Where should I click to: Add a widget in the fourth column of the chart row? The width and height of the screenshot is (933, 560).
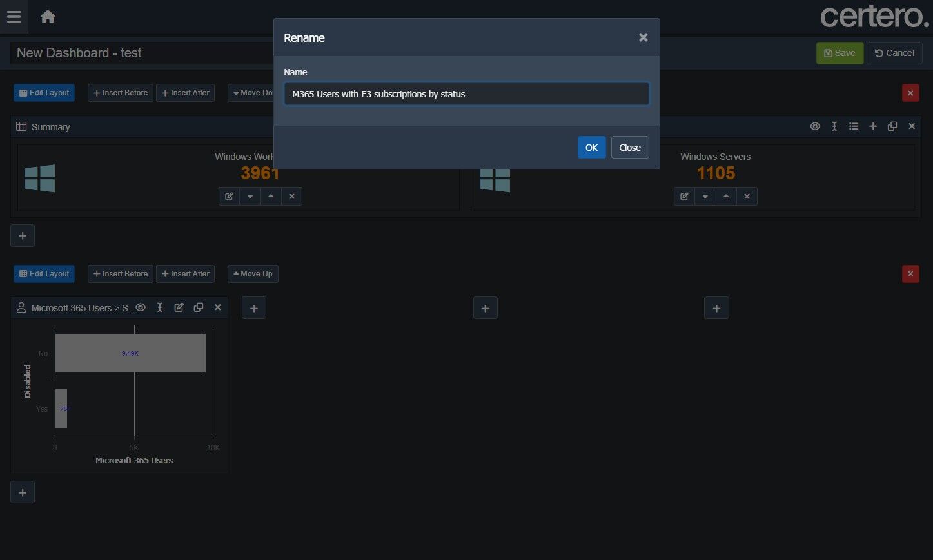(716, 308)
